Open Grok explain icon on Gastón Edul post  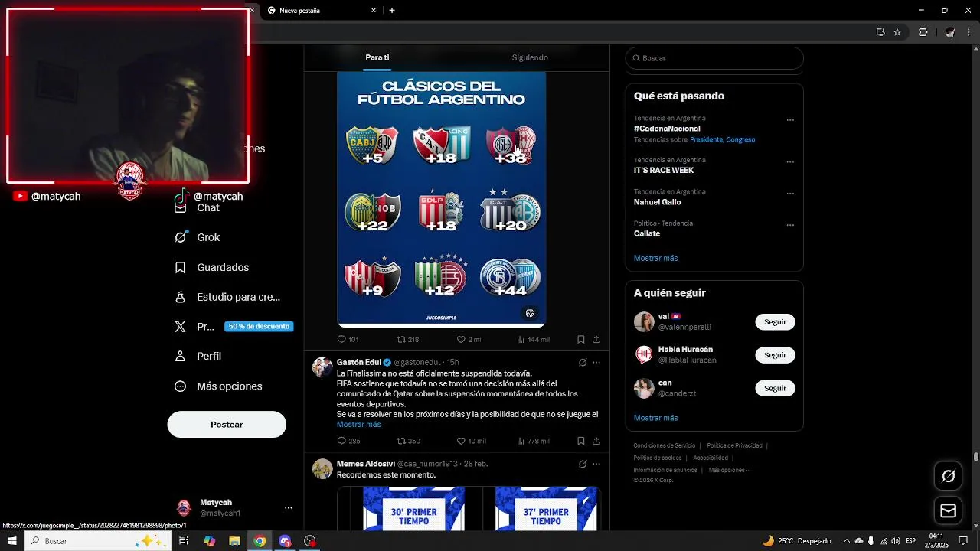click(x=583, y=362)
